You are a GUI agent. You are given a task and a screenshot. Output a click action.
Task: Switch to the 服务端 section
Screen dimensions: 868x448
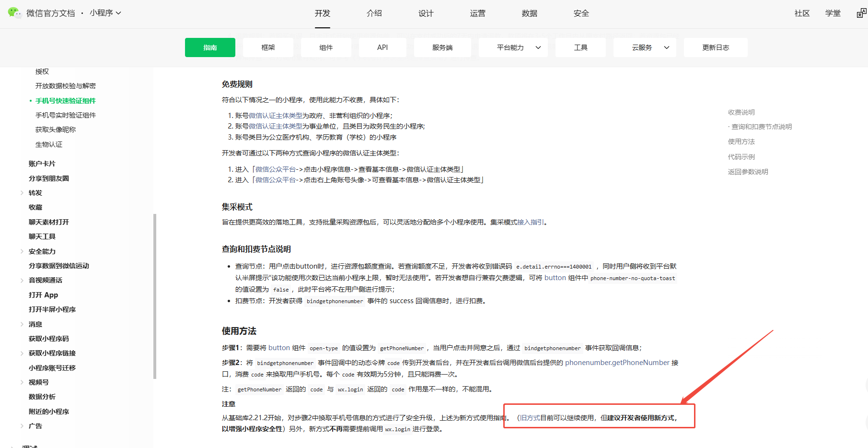(442, 47)
